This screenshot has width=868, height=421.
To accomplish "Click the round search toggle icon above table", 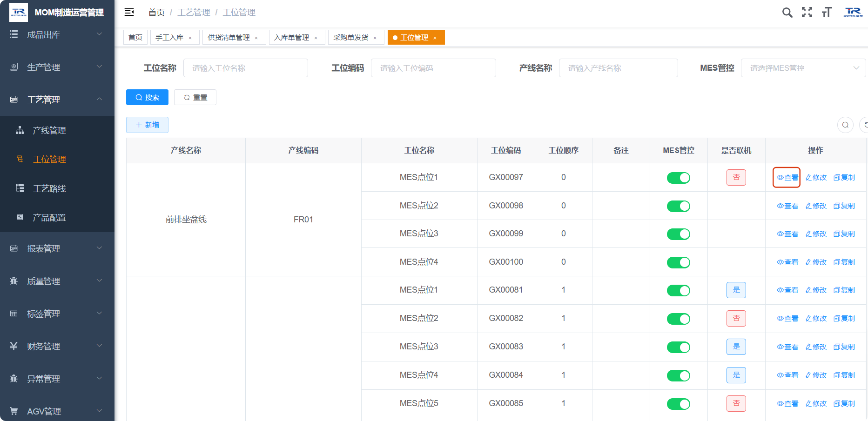I will click(x=845, y=125).
